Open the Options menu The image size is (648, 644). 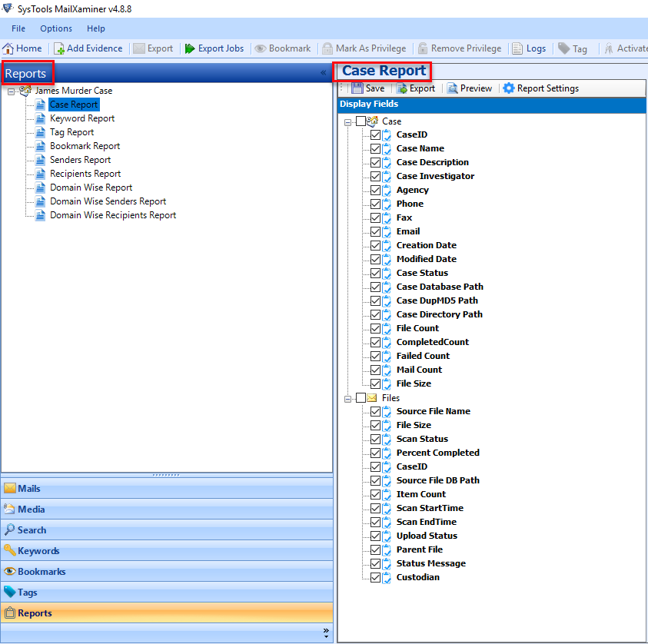(55, 28)
